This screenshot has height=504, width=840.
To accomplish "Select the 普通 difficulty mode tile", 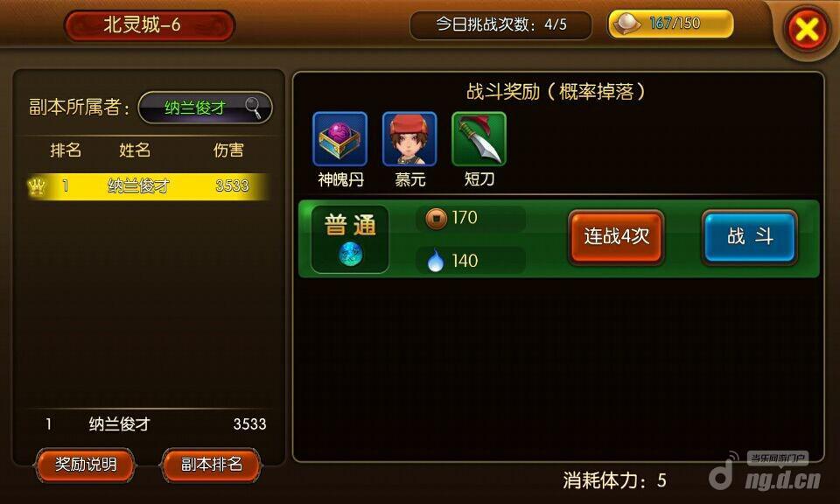I will [x=350, y=239].
